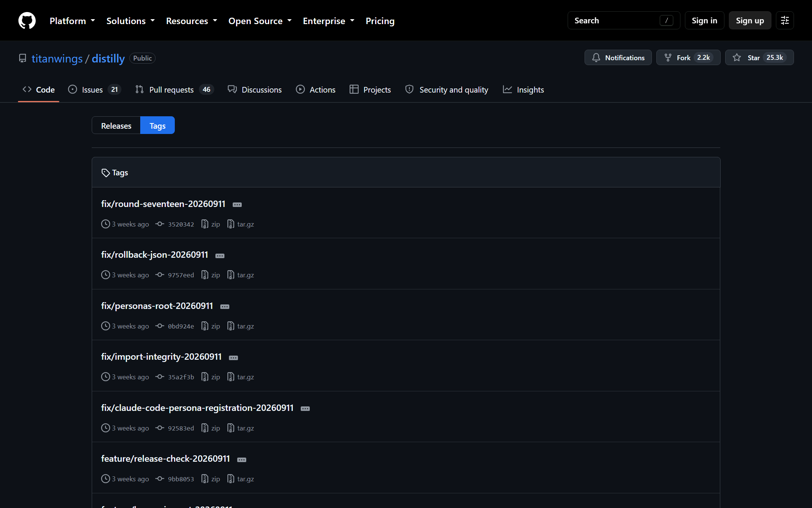The image size is (812, 508).
Task: Star the distilly repository
Action: click(x=759, y=58)
